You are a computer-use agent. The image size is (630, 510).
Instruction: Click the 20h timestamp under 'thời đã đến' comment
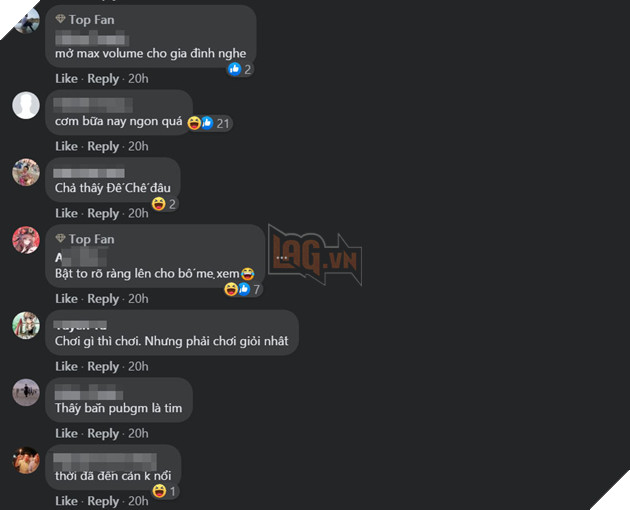tap(138, 501)
